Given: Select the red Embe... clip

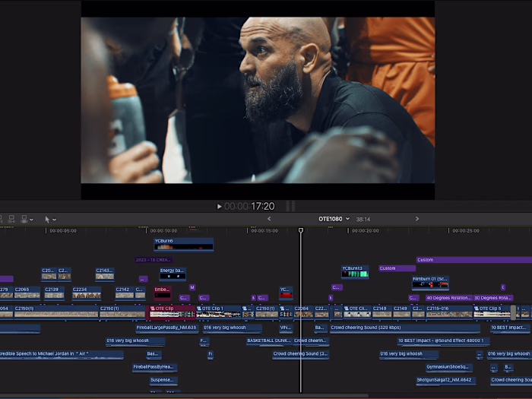Looking at the screenshot, I should tap(162, 293).
